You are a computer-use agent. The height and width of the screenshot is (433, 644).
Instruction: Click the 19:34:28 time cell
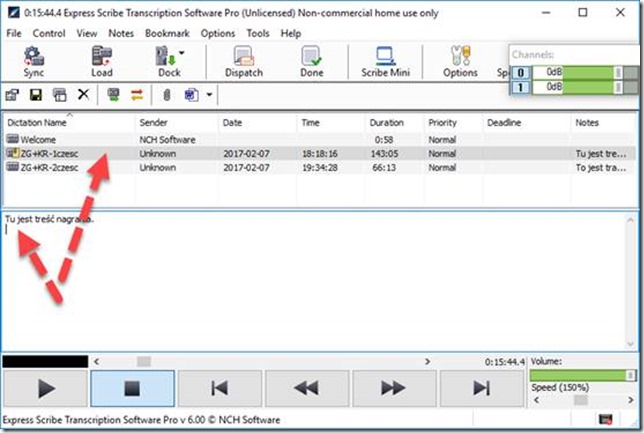pyautogui.click(x=320, y=168)
